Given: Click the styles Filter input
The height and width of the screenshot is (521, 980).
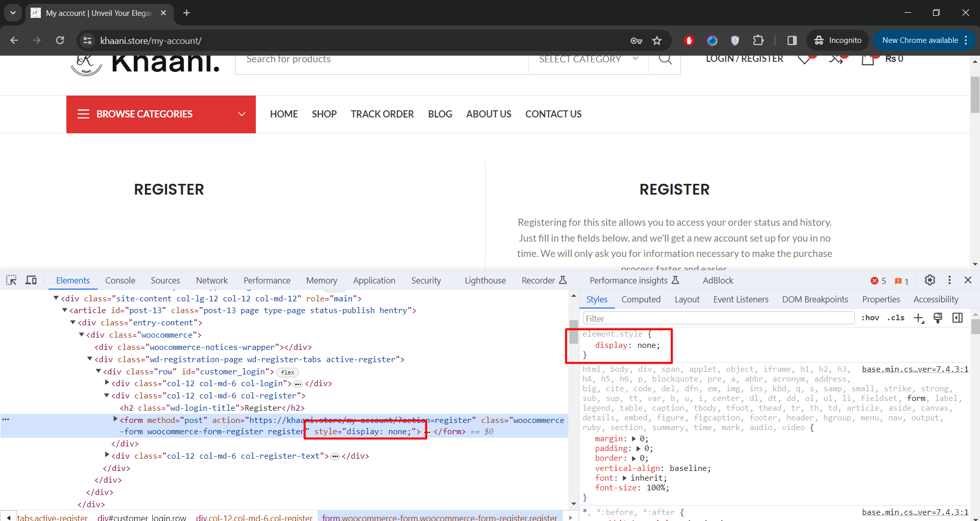Looking at the screenshot, I should (719, 318).
